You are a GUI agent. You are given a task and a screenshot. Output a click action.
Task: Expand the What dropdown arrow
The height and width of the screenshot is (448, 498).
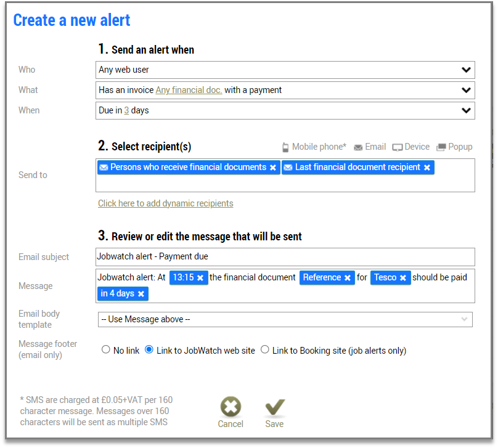[466, 90]
